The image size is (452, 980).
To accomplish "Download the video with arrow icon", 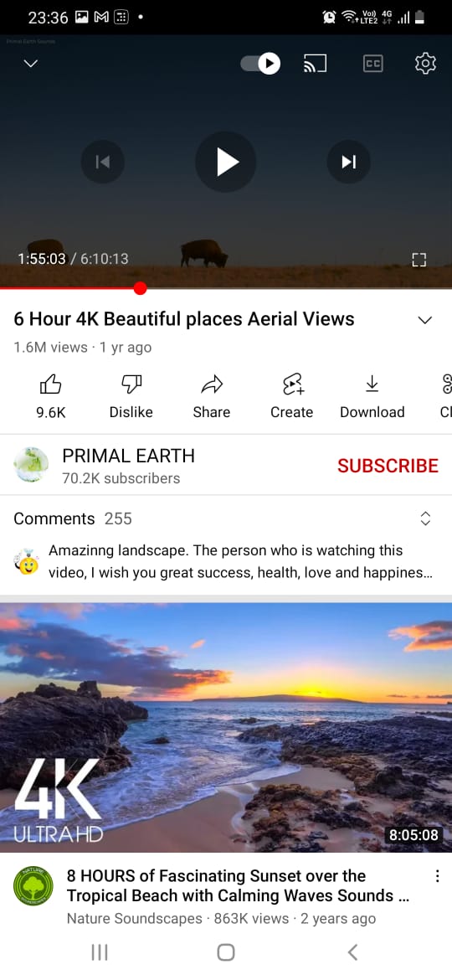I will pyautogui.click(x=372, y=384).
